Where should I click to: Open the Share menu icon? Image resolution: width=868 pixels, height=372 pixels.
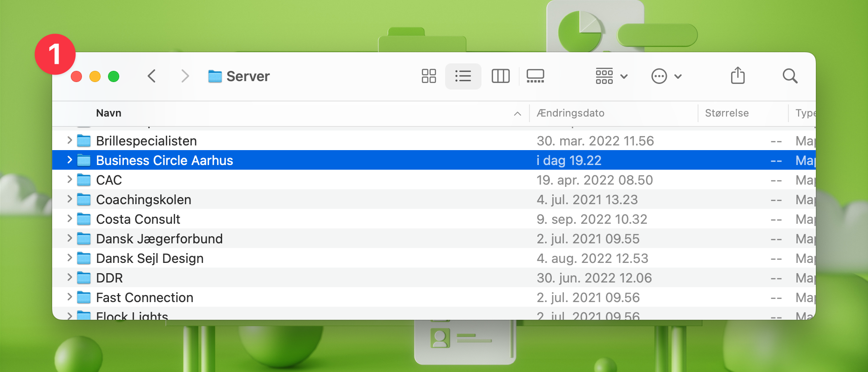tap(738, 76)
